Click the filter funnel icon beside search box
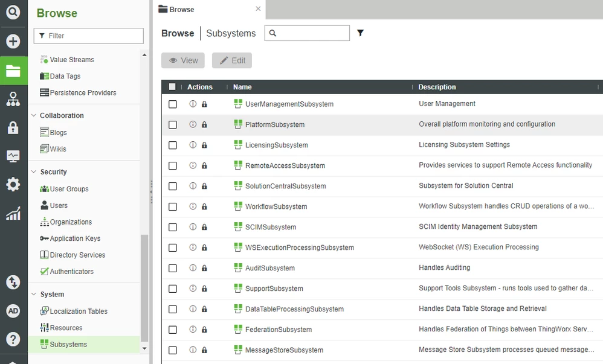Screen dimensions: 603x364 tap(360, 33)
